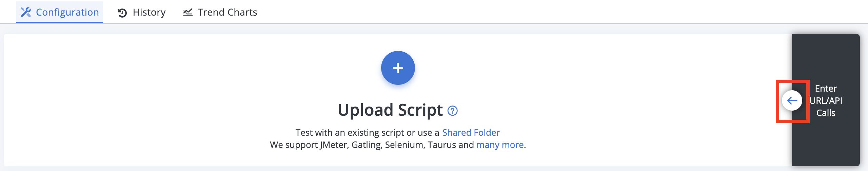
Task: Open the History tab
Action: (141, 12)
